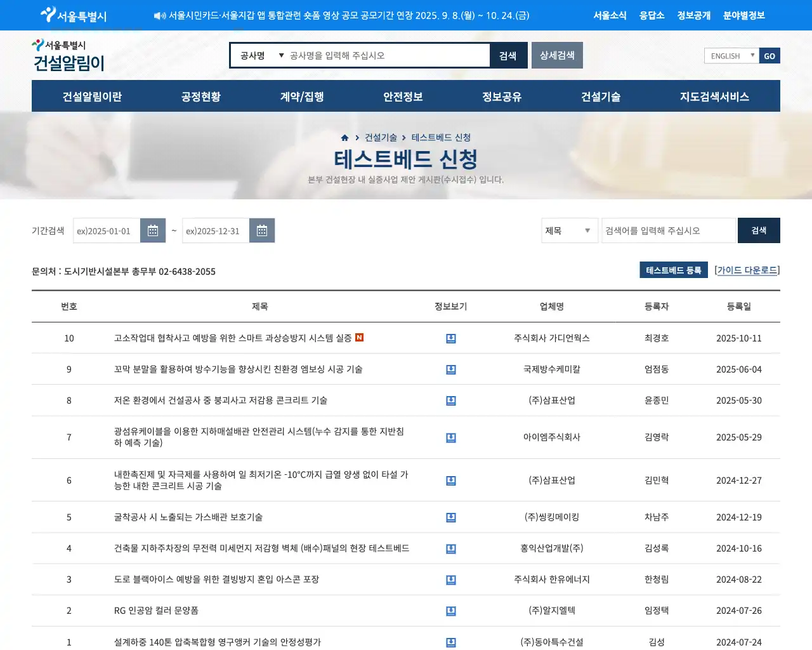Screen dimensions: 812x650
Task: Click the 건설알림이 logo
Action: pos(69,56)
